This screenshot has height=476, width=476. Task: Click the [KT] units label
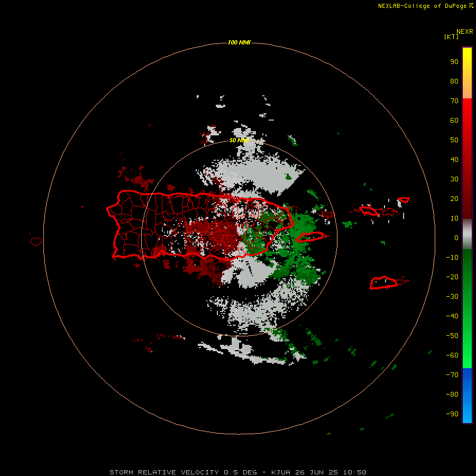(451, 36)
